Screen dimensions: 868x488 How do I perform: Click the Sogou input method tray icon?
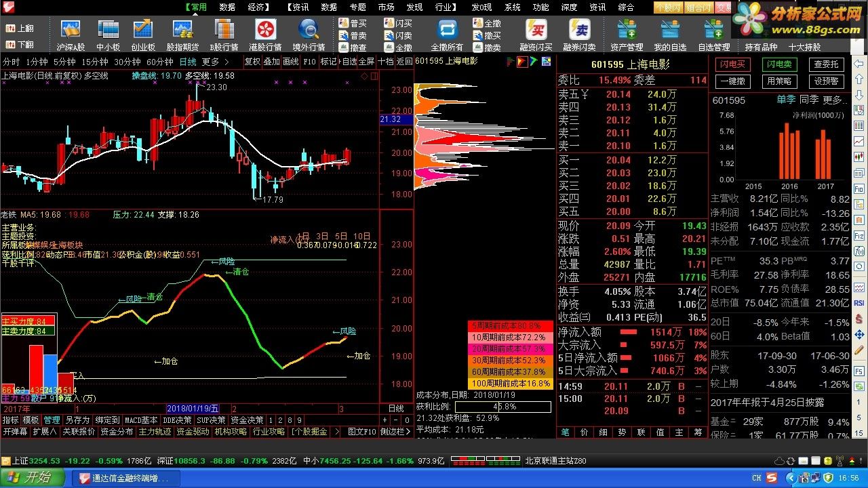[x=772, y=478]
